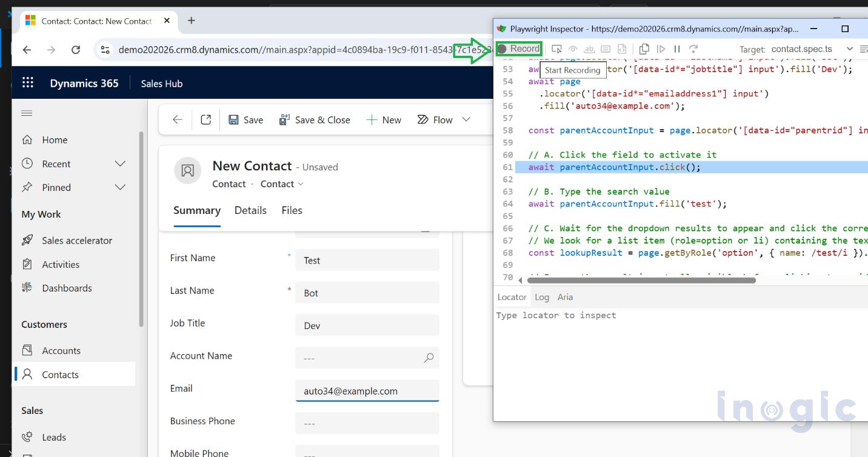The height and width of the screenshot is (457, 868).
Task: Select the Pick locator tool in Playwright Inspector
Action: click(x=556, y=49)
